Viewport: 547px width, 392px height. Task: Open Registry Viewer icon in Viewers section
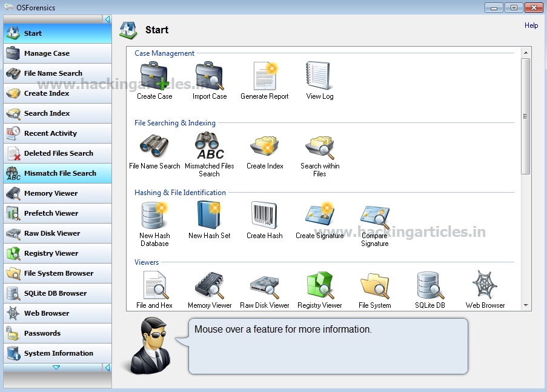[320, 285]
